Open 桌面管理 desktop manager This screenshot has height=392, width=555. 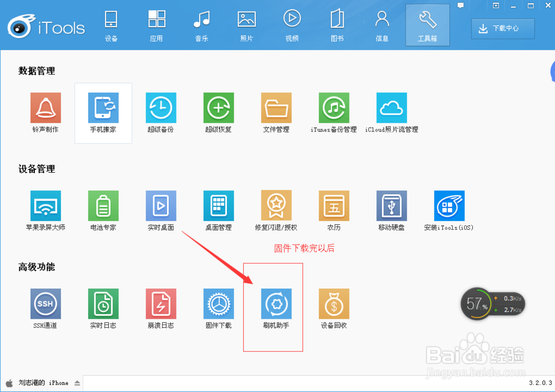tap(219, 206)
